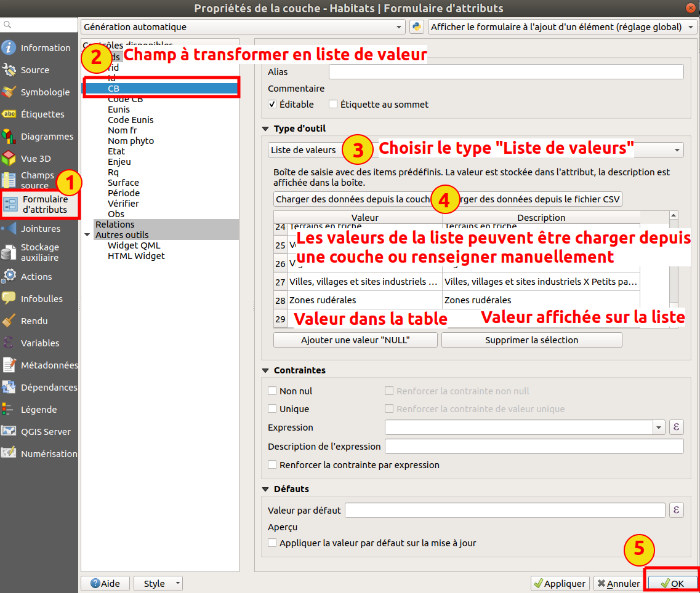This screenshot has width=700, height=593.
Task: Collapse the Autres outils tree node
Action: coord(87,235)
